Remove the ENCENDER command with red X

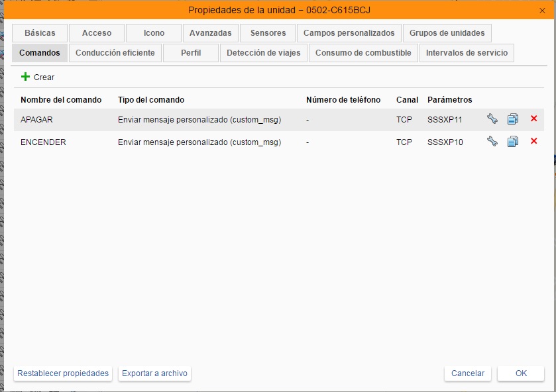[x=533, y=142]
